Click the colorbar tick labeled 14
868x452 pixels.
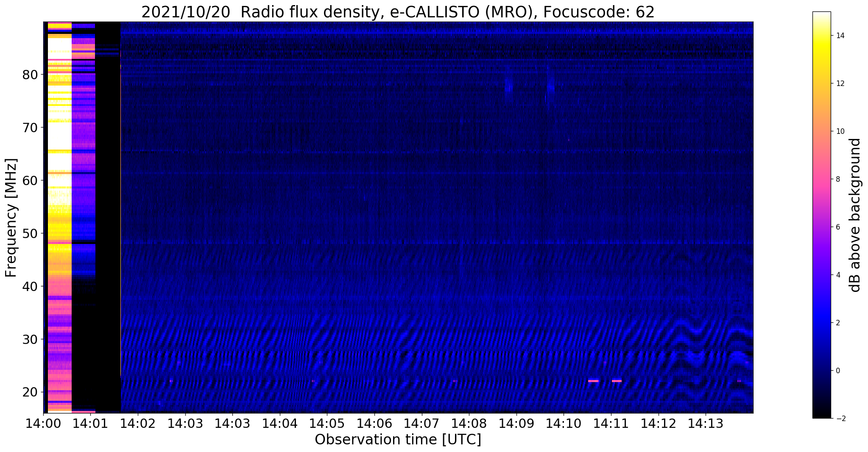(x=840, y=36)
